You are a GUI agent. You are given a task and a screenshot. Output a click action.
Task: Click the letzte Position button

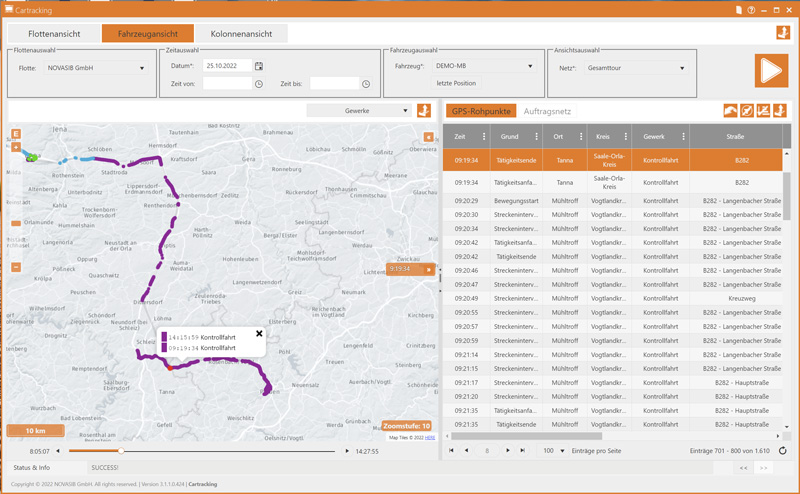pyautogui.click(x=456, y=83)
